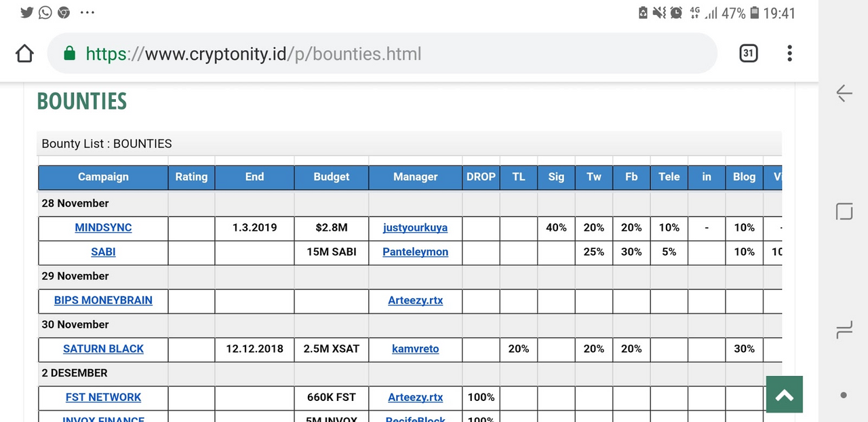Click the 25% Tw cell for SABI

(x=594, y=252)
